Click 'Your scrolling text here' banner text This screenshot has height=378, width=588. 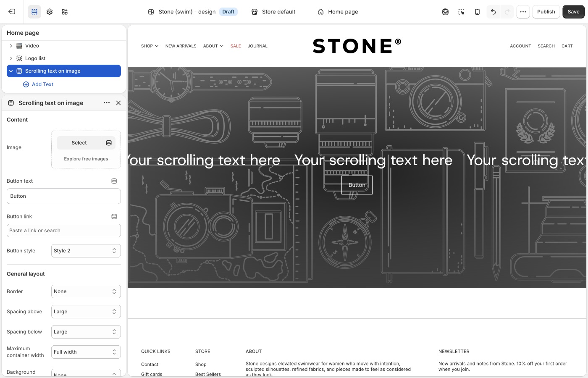coord(373,160)
